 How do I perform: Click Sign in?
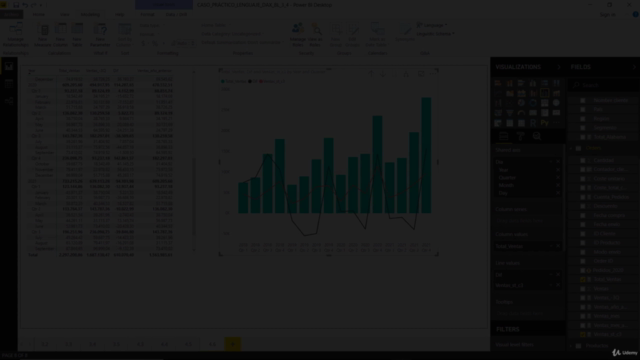[x=608, y=15]
